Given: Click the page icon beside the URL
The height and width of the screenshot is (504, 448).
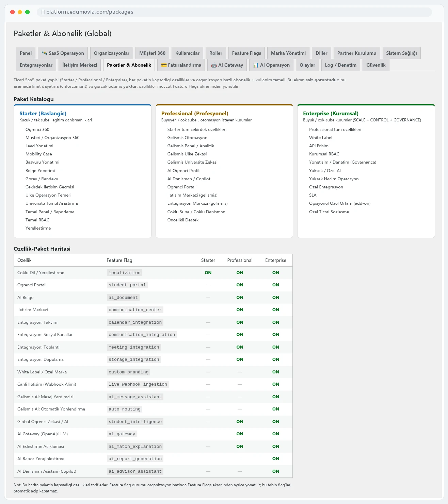Looking at the screenshot, I should tap(43, 12).
